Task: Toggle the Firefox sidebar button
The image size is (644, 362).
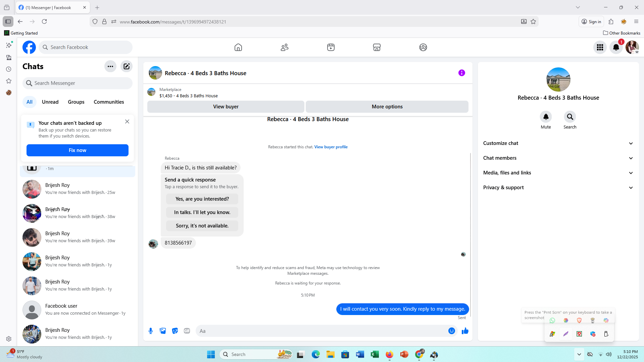Action: [x=8, y=21]
